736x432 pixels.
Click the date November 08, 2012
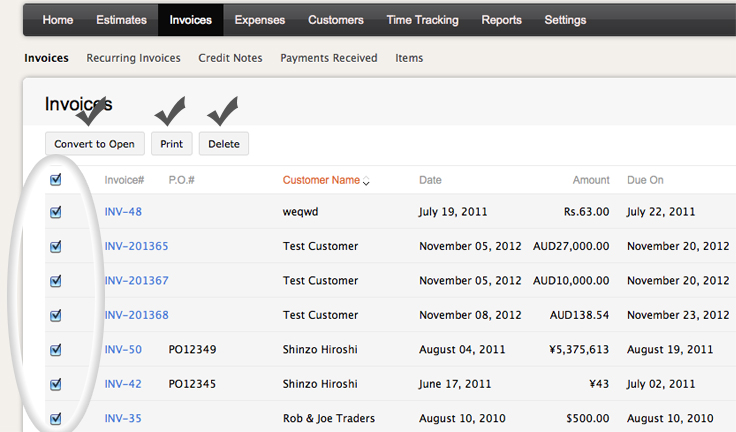[x=470, y=315]
